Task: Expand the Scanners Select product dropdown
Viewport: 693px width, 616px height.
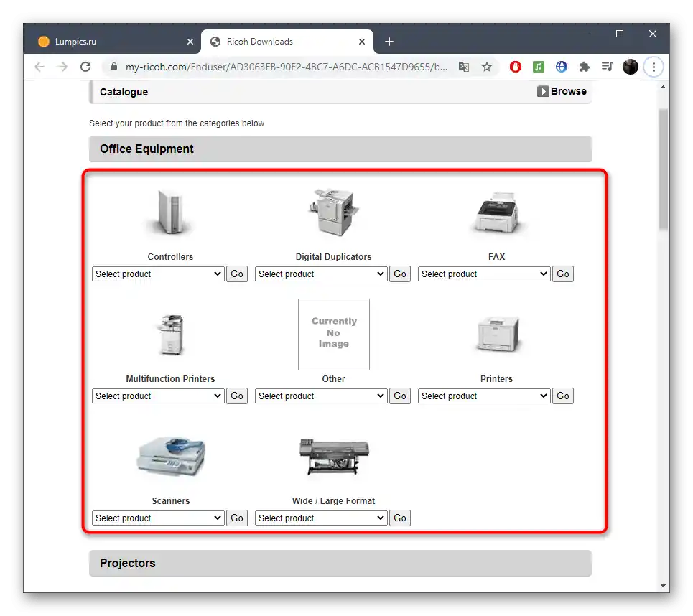Action: coord(158,518)
